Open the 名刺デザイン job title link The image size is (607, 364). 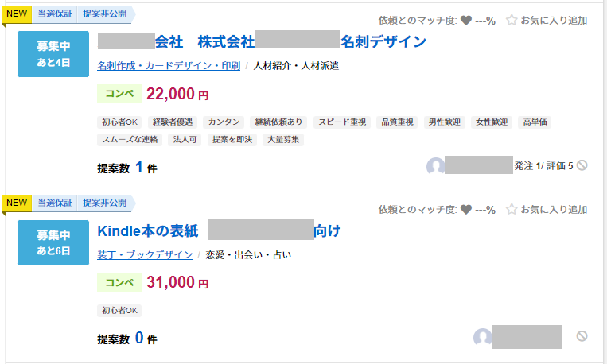point(262,41)
